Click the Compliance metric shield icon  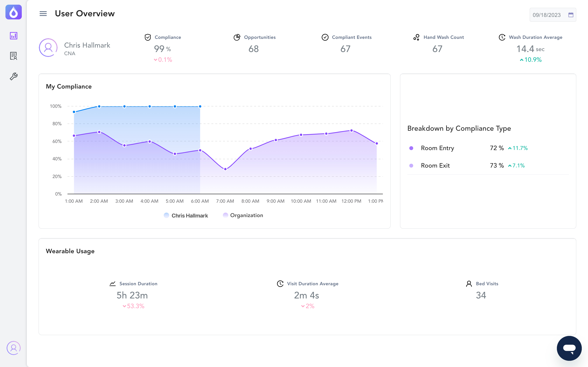148,37
